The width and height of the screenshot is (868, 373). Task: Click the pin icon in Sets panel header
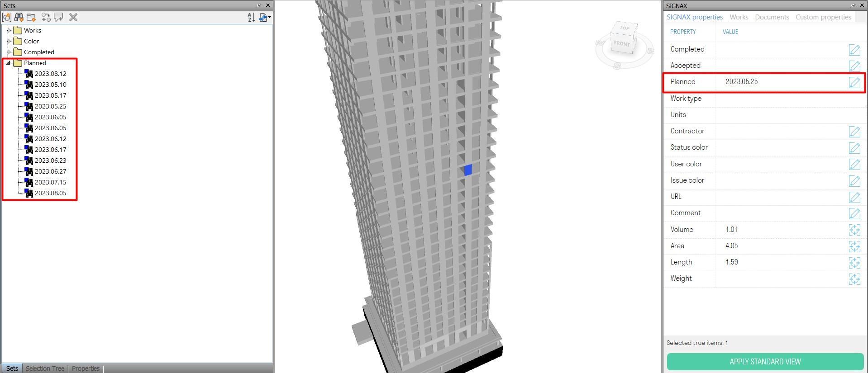click(259, 5)
